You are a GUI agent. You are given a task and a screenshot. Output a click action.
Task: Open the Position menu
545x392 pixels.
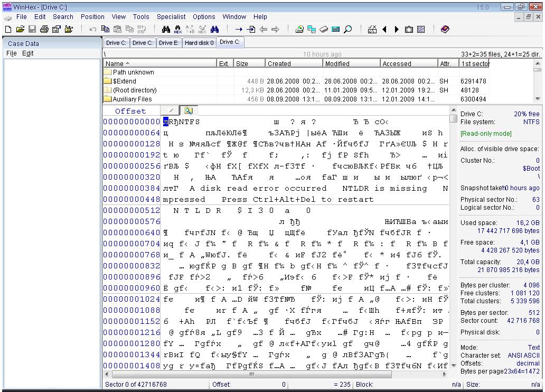pos(92,17)
